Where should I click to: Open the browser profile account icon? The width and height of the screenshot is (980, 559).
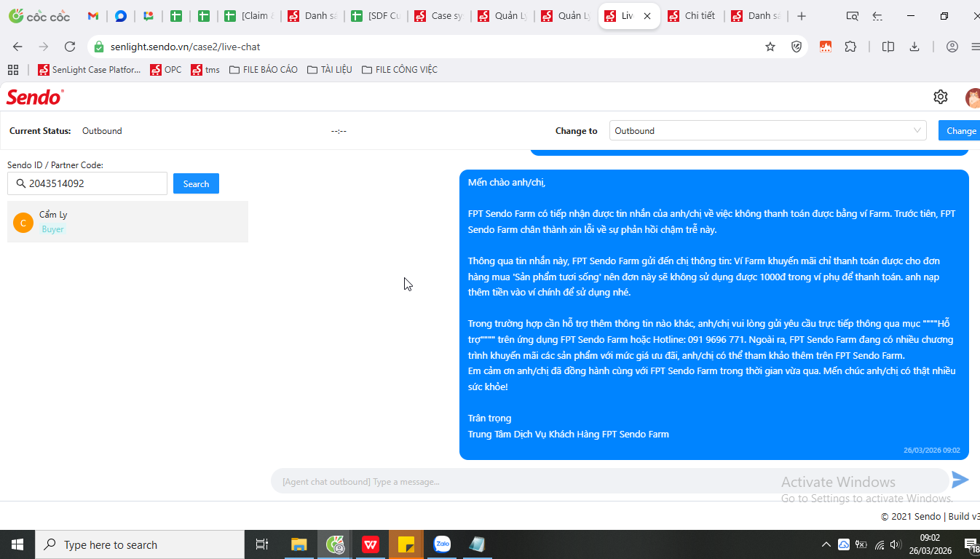952,47
